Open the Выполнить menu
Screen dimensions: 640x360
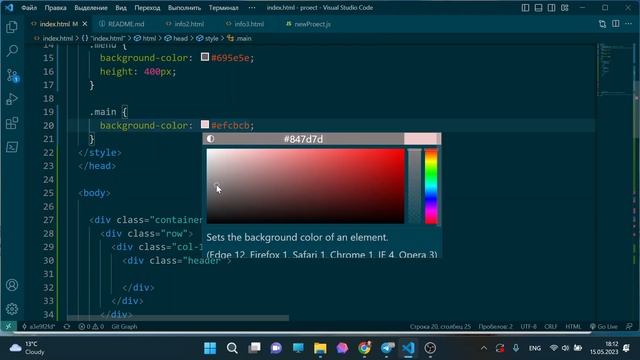[184, 8]
